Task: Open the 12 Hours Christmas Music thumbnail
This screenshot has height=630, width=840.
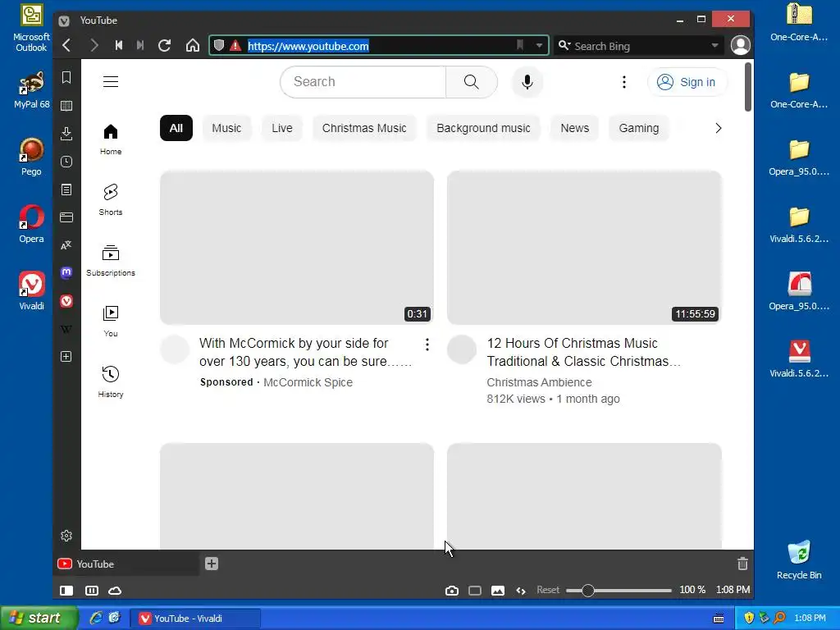Action: [x=584, y=248]
